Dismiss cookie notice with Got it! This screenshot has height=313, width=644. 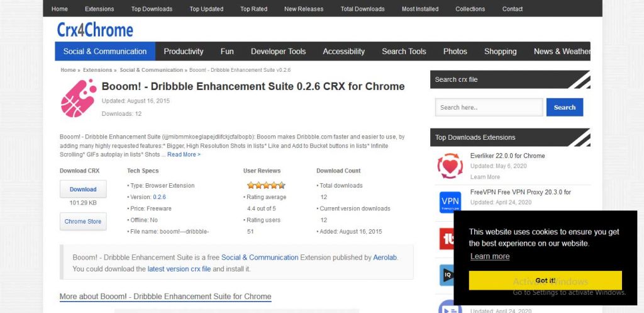pyautogui.click(x=545, y=280)
